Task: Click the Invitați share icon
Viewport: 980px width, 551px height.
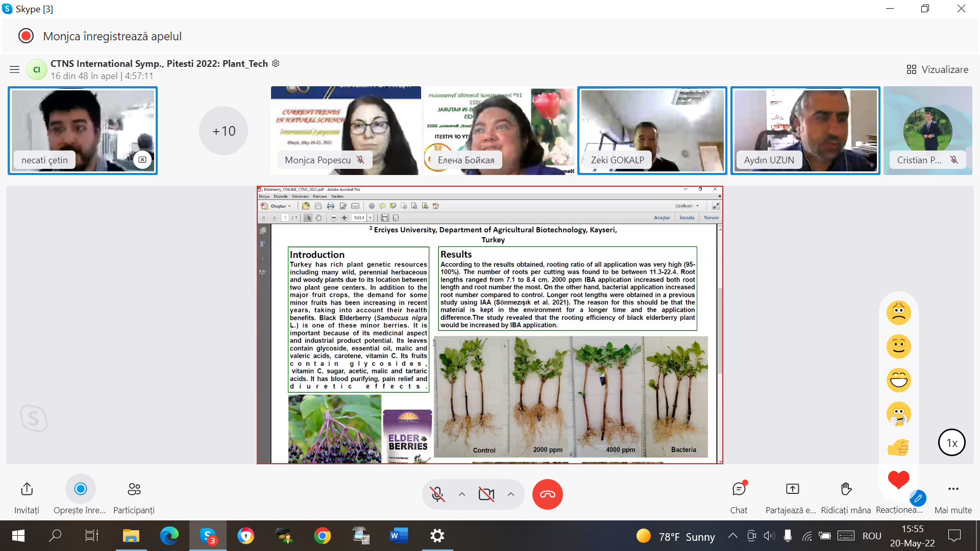Action: pyautogui.click(x=27, y=489)
